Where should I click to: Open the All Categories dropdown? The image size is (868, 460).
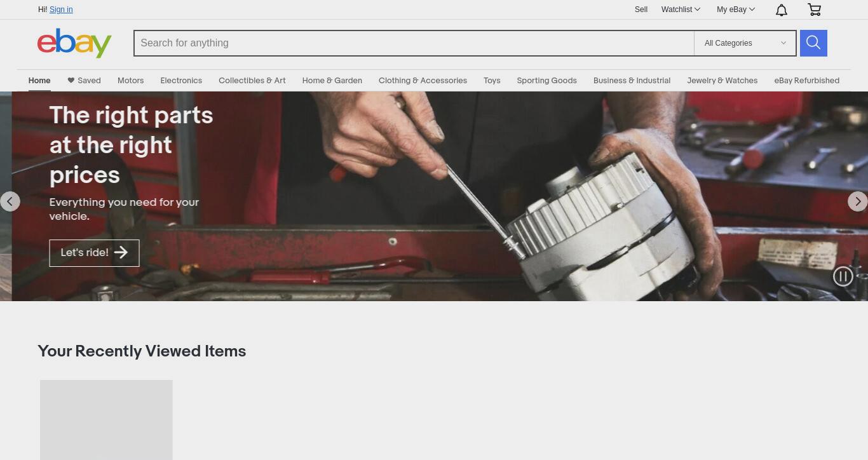click(x=745, y=43)
